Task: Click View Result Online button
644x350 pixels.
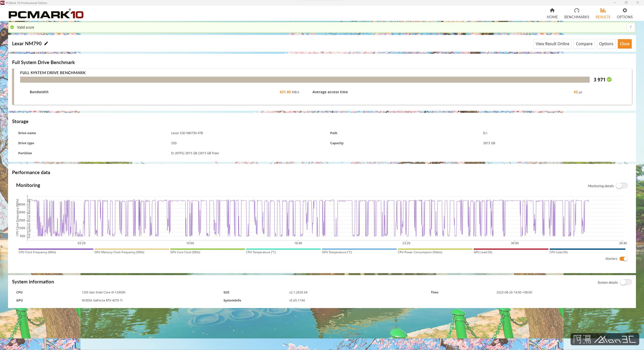Action: (x=552, y=44)
